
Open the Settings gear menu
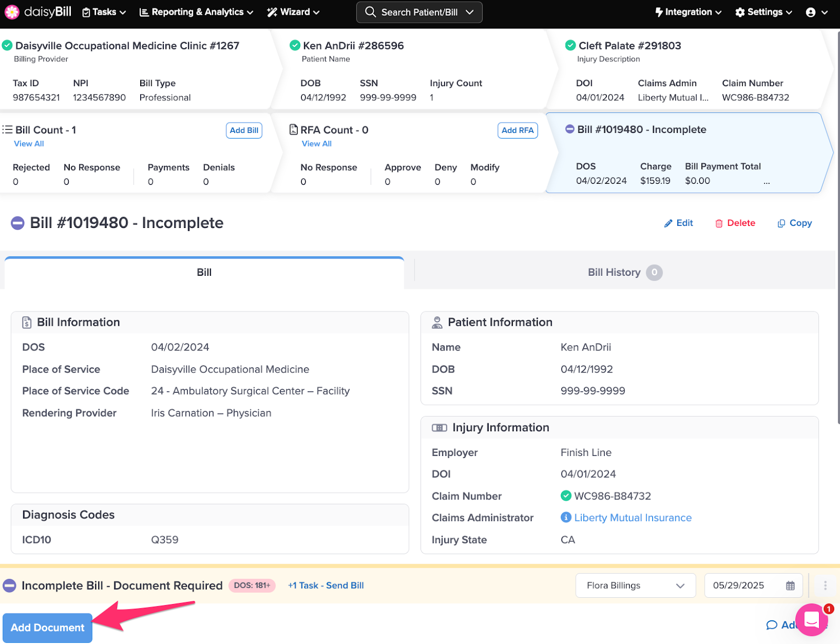coord(763,12)
